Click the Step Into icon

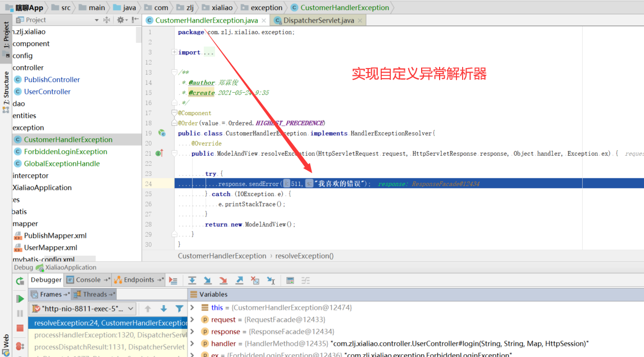[207, 281]
